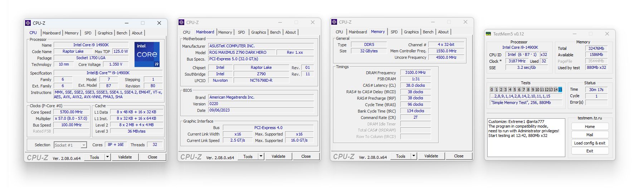The height and width of the screenshot is (190, 644).
Task: Click Load config & exit in TestMem5
Action: pyautogui.click(x=590, y=143)
